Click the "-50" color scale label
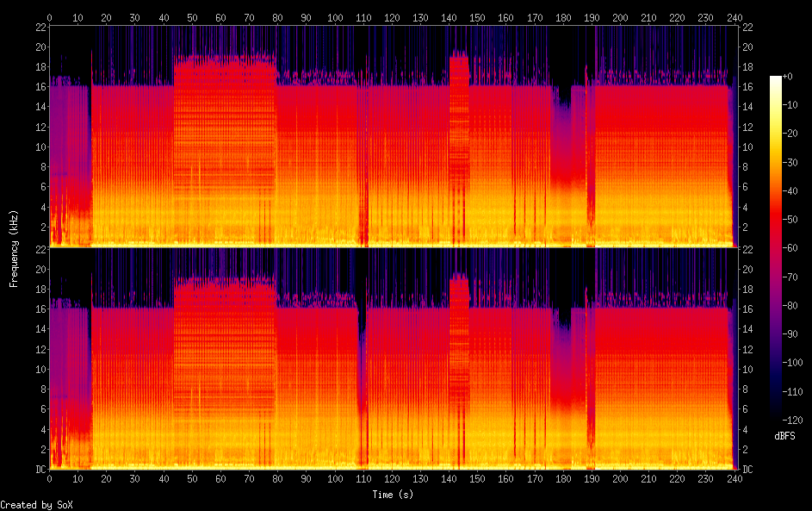 (790, 220)
